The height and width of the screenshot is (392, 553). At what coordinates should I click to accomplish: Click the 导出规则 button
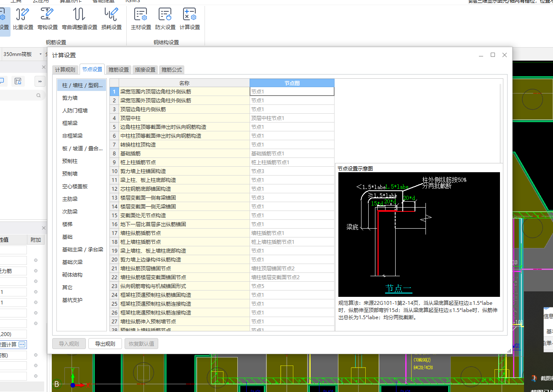point(105,344)
